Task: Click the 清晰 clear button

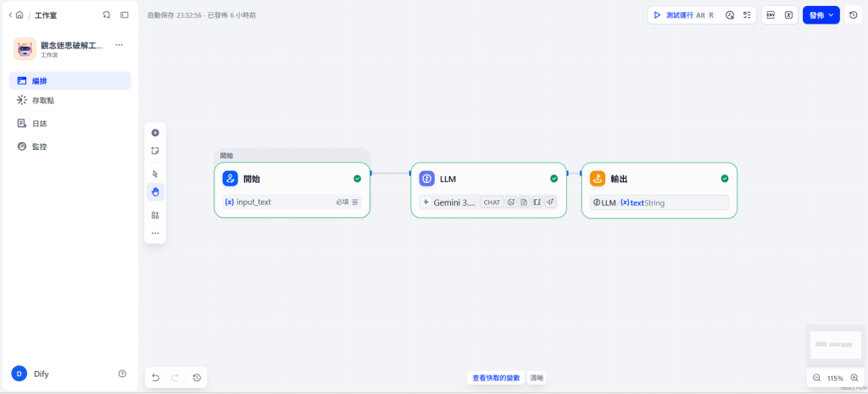Action: pos(537,378)
